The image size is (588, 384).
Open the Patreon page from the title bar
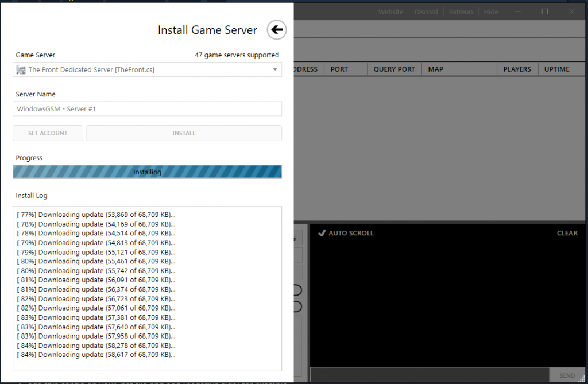pyautogui.click(x=461, y=11)
